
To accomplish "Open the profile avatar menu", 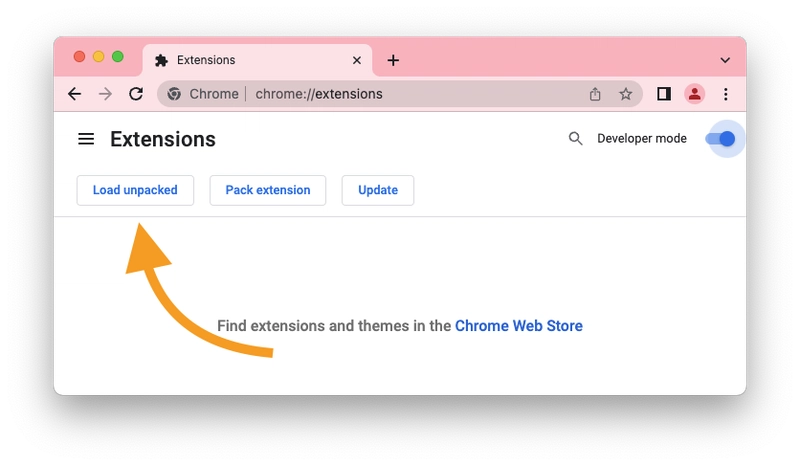I will (x=694, y=94).
